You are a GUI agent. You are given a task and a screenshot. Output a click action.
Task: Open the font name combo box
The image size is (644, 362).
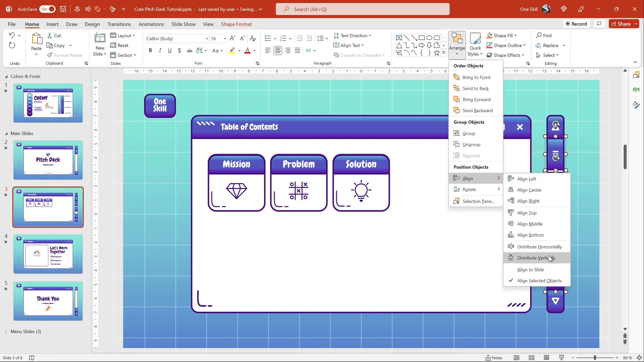point(177,39)
